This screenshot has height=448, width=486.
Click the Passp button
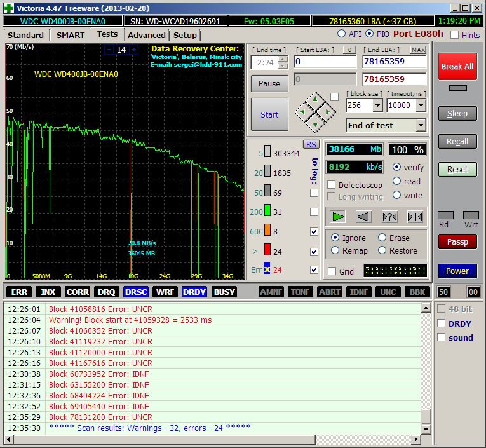pos(457,242)
